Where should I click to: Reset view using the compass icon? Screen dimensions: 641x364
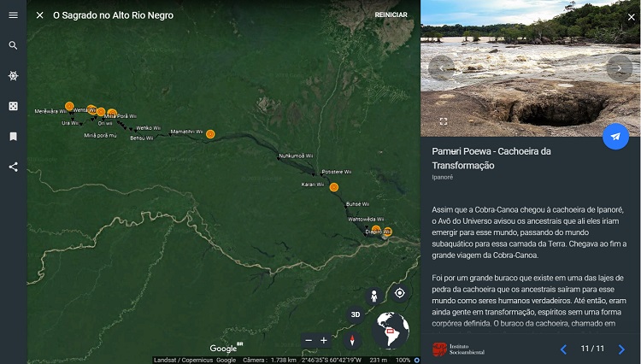pyautogui.click(x=350, y=340)
